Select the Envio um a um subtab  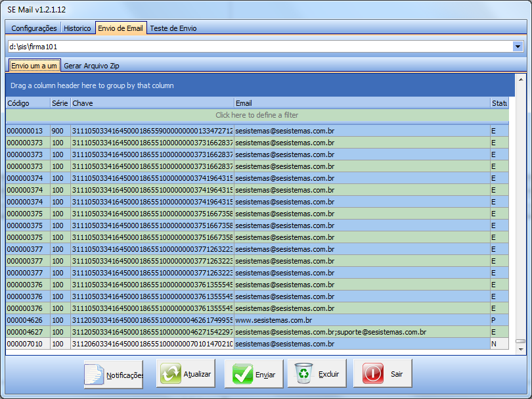tap(34, 66)
